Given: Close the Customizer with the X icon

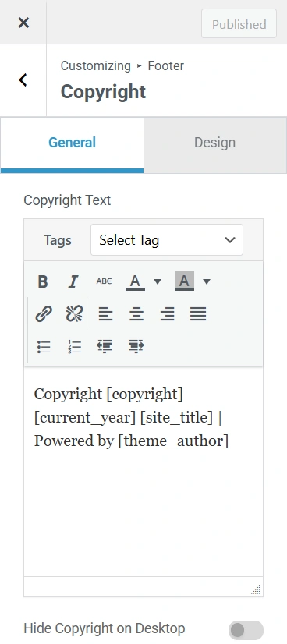Looking at the screenshot, I should [x=23, y=23].
